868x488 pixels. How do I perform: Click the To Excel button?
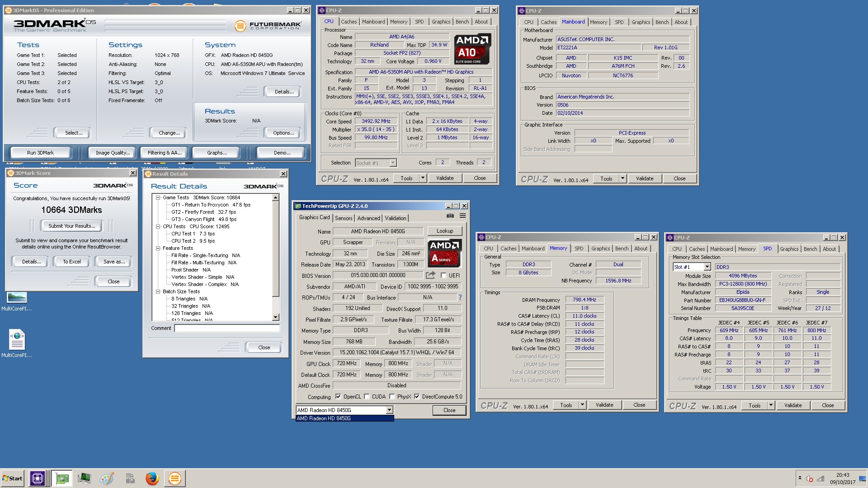pyautogui.click(x=71, y=262)
